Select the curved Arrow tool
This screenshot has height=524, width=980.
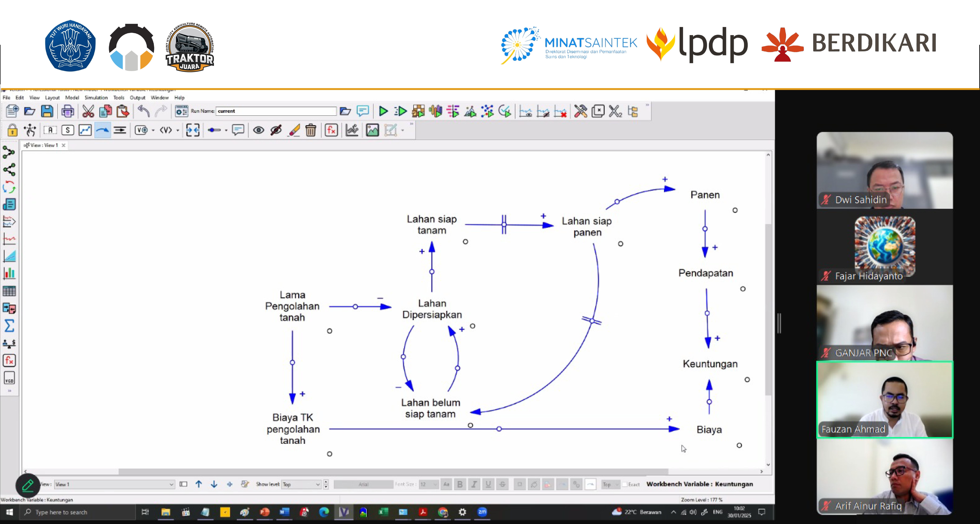point(102,130)
